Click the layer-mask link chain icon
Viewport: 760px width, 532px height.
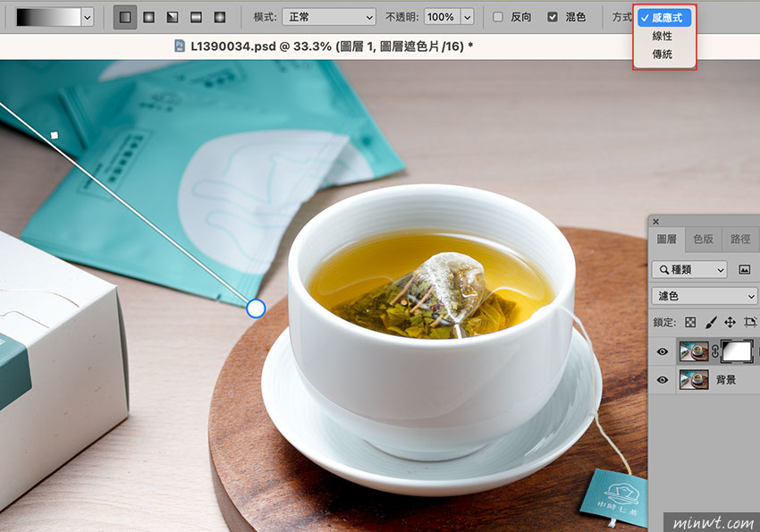point(715,351)
